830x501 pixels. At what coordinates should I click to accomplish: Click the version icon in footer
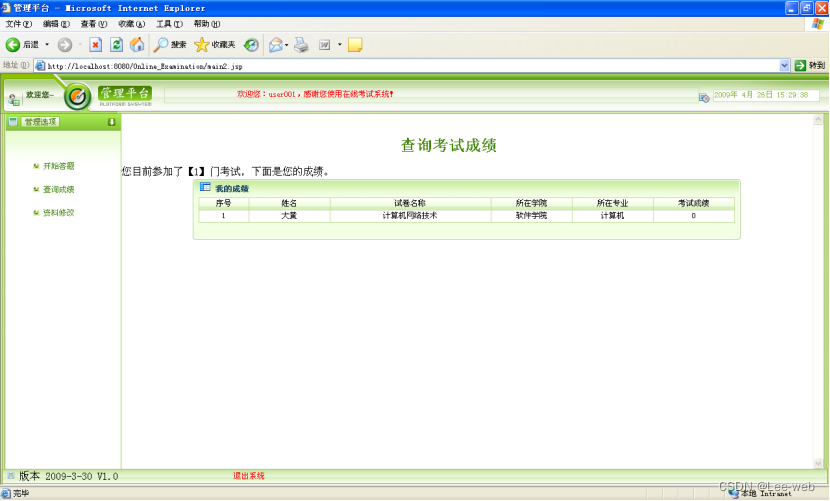point(11,476)
